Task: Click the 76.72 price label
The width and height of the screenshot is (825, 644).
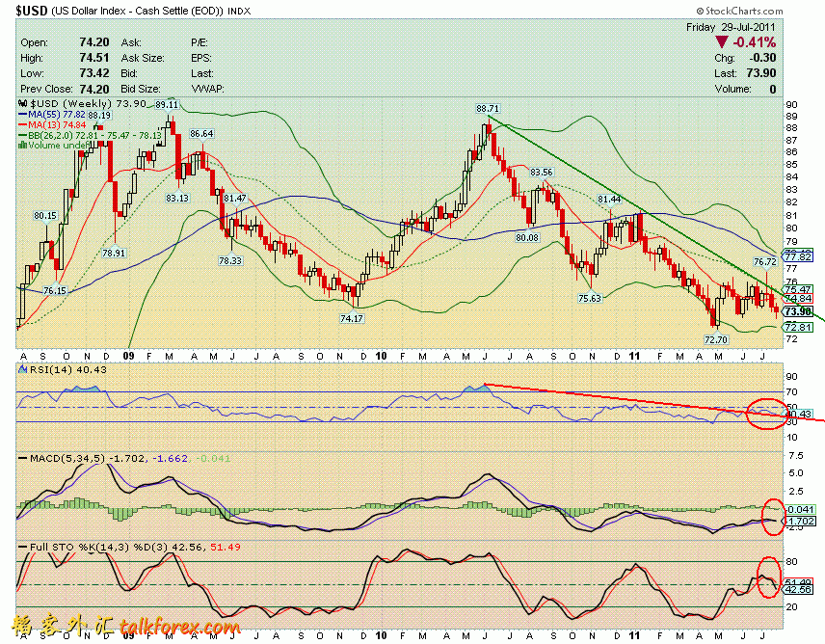Action: pyautogui.click(x=765, y=261)
